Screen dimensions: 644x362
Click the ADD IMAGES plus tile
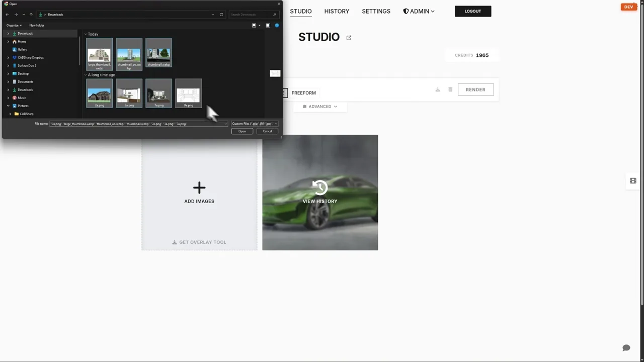click(x=199, y=193)
